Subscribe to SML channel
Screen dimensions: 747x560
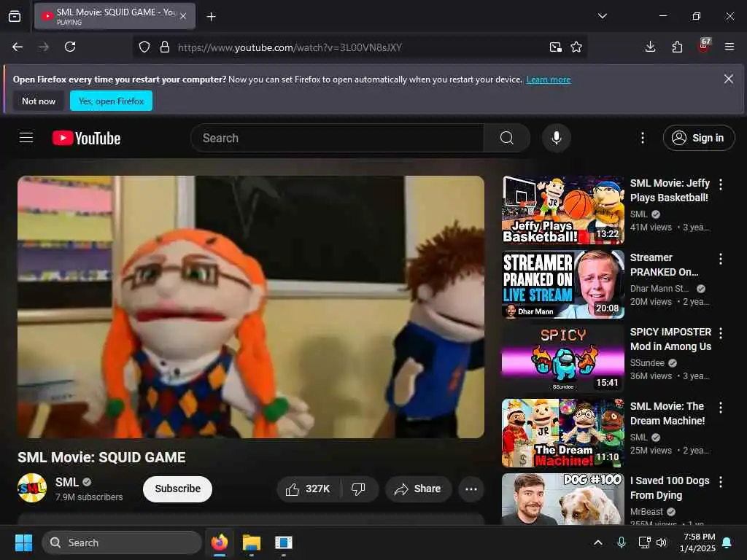pos(177,489)
